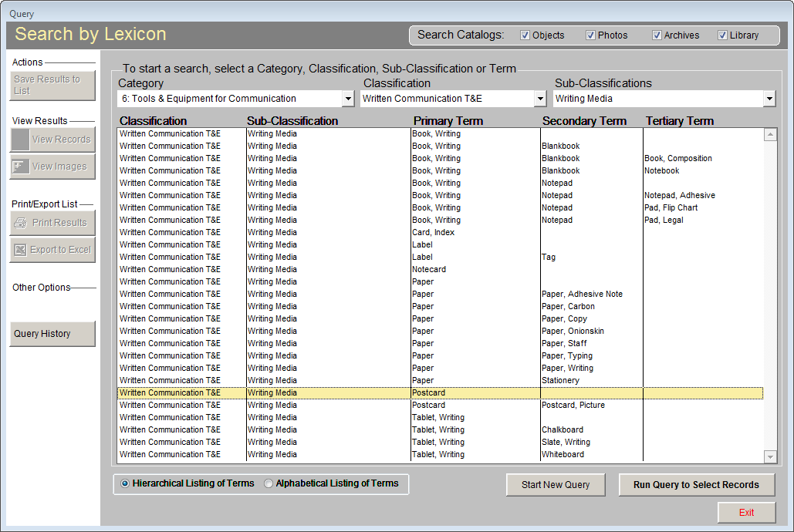Open the Category dropdown
Screen dimensions: 794x532
pos(348,99)
